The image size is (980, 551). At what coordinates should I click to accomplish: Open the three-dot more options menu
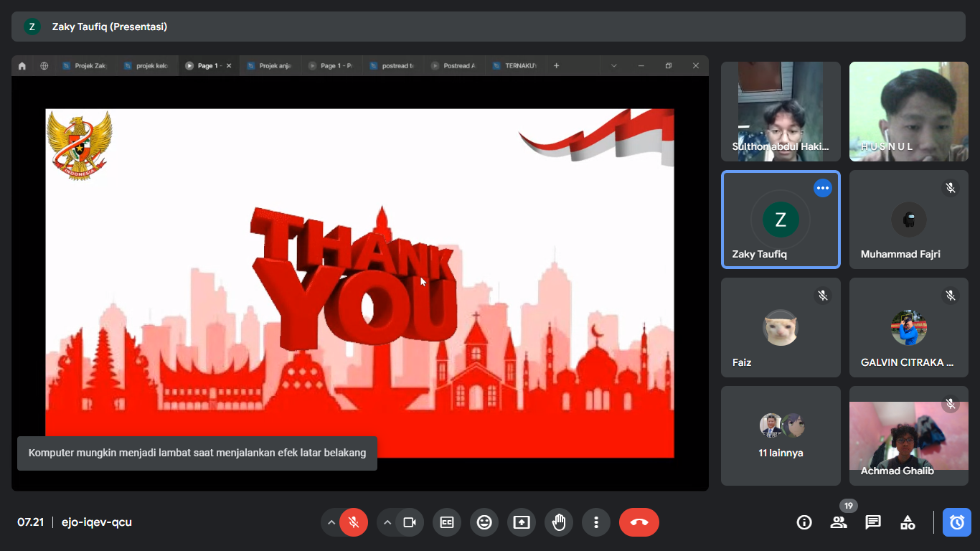pos(595,522)
